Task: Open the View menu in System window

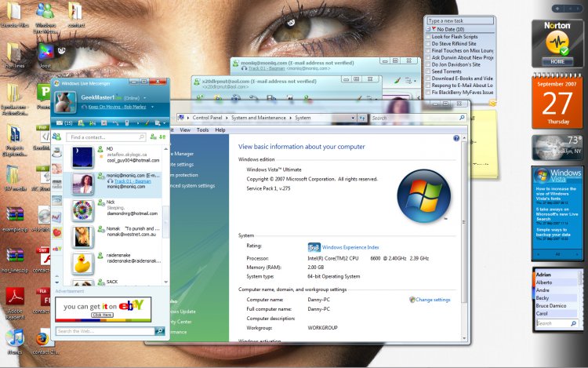Action: coord(185,129)
